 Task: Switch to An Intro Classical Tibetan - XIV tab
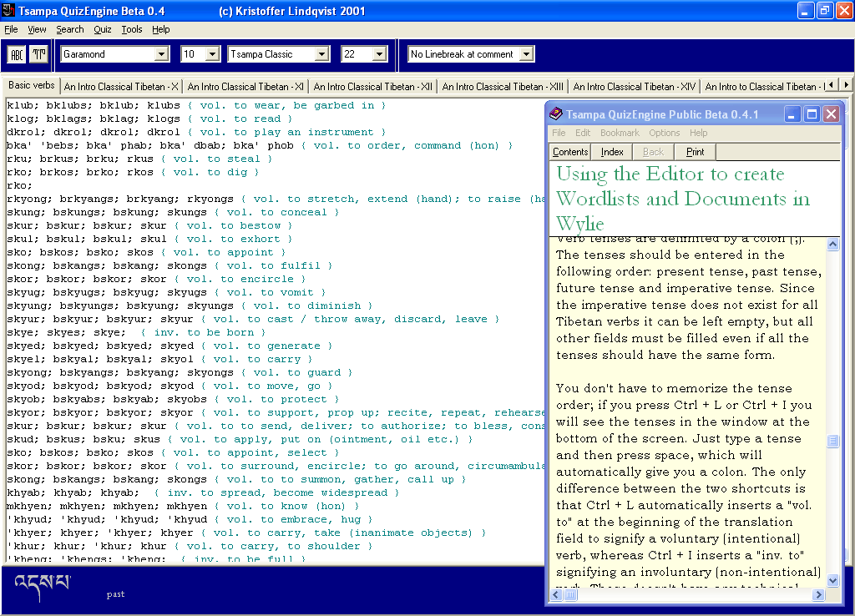click(635, 87)
